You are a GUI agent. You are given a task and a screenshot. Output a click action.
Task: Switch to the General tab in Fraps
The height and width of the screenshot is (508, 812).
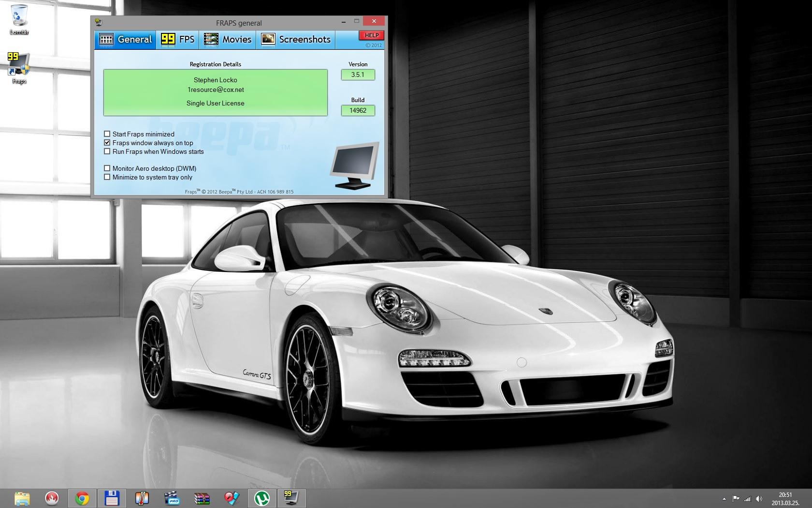pos(125,40)
